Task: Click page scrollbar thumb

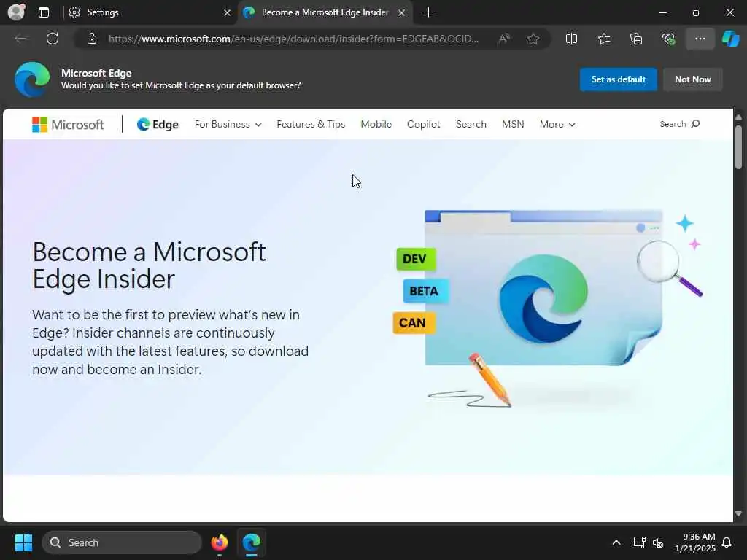Action: tap(738, 147)
